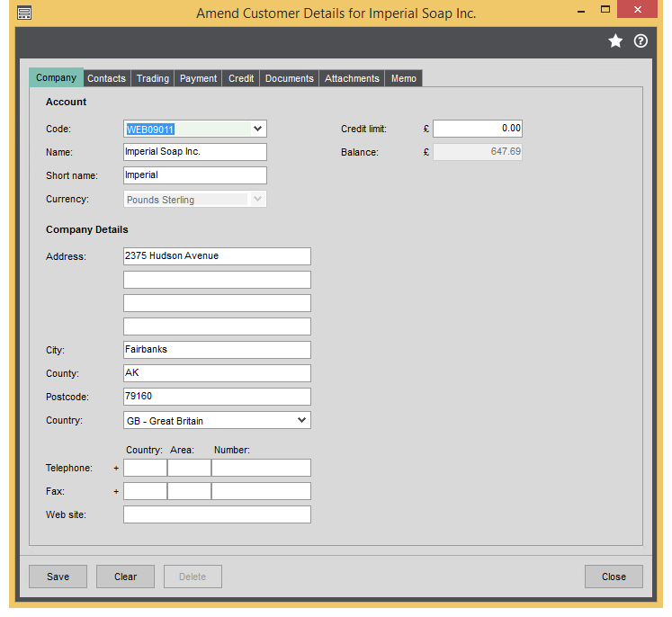Open help via question mark icon
This screenshot has height=617, width=672.
click(x=641, y=41)
